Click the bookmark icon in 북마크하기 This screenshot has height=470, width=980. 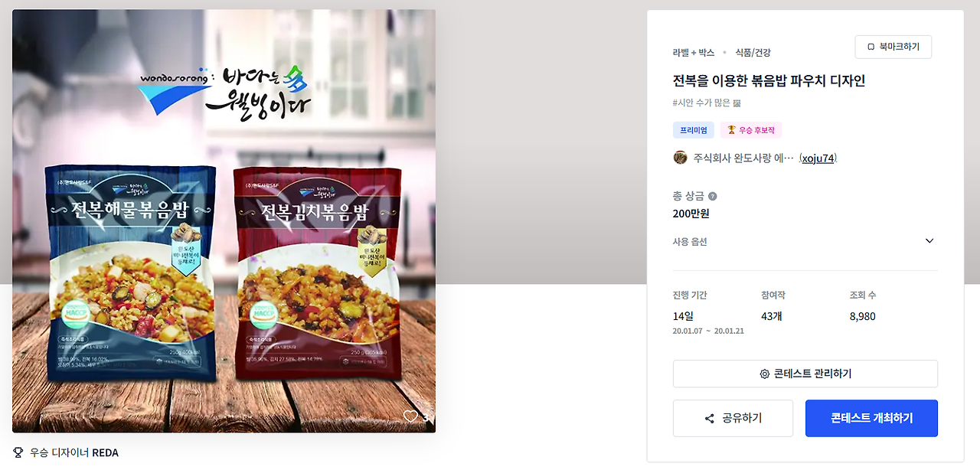871,47
